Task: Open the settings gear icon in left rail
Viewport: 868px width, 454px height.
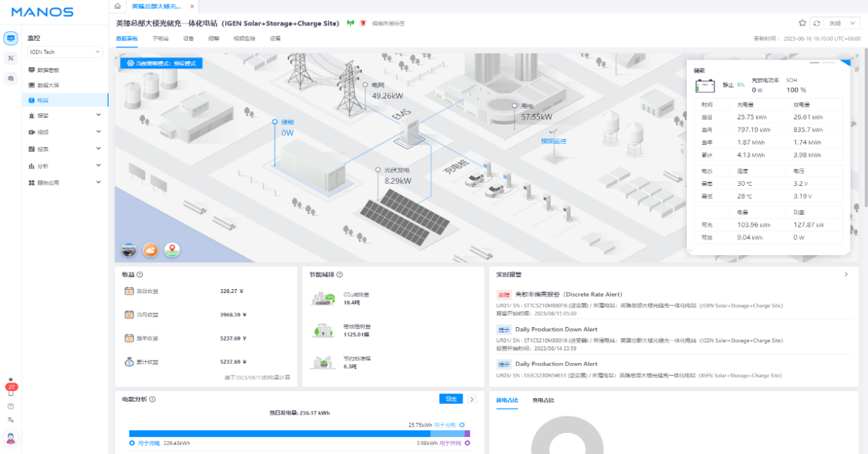Action: click(x=11, y=79)
